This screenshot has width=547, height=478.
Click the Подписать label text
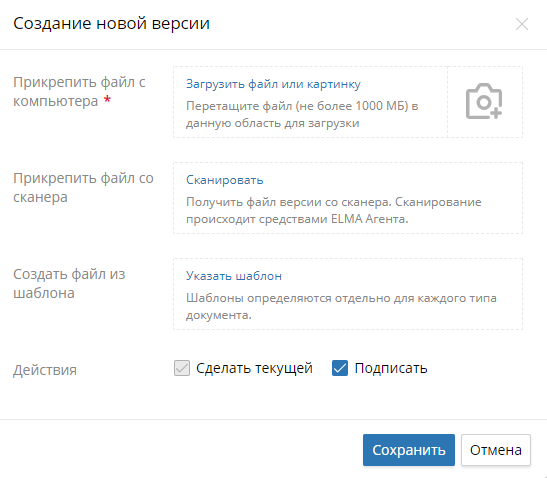tap(391, 368)
